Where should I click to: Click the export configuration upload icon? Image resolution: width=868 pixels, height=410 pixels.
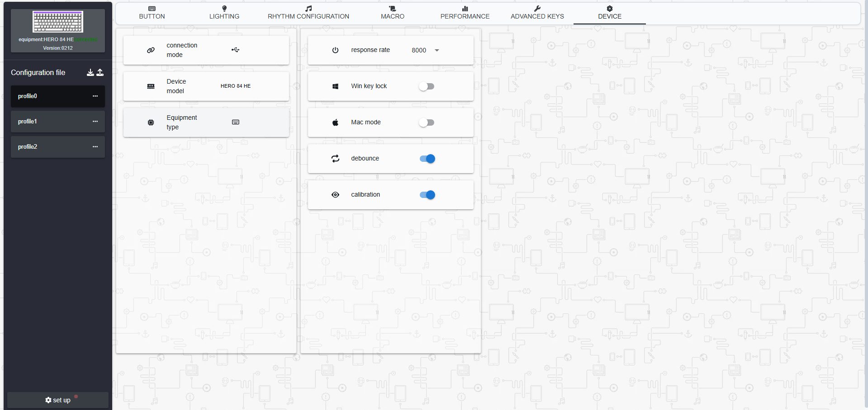click(x=100, y=72)
